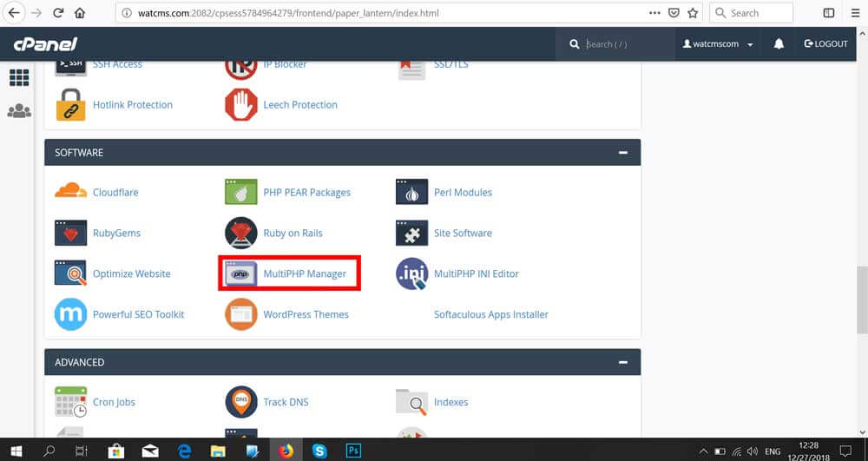Collapse the ADVANCED section
Screen dimensions: 868x461
pos(623,362)
